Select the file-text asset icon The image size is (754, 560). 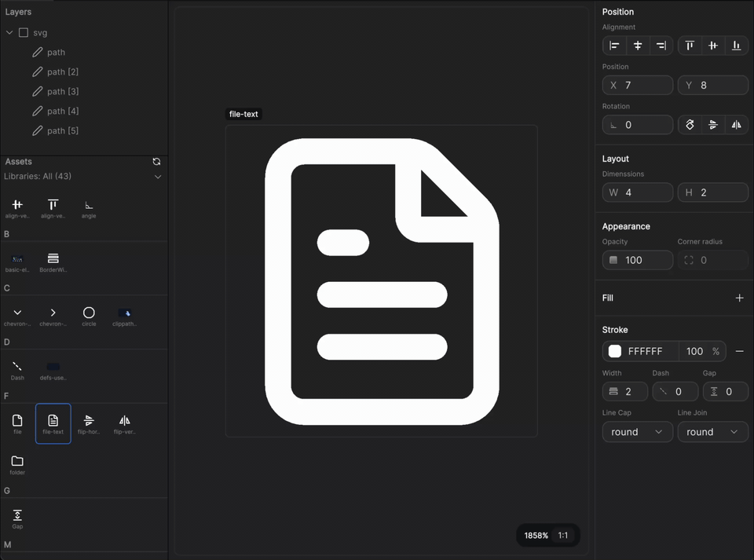point(53,424)
